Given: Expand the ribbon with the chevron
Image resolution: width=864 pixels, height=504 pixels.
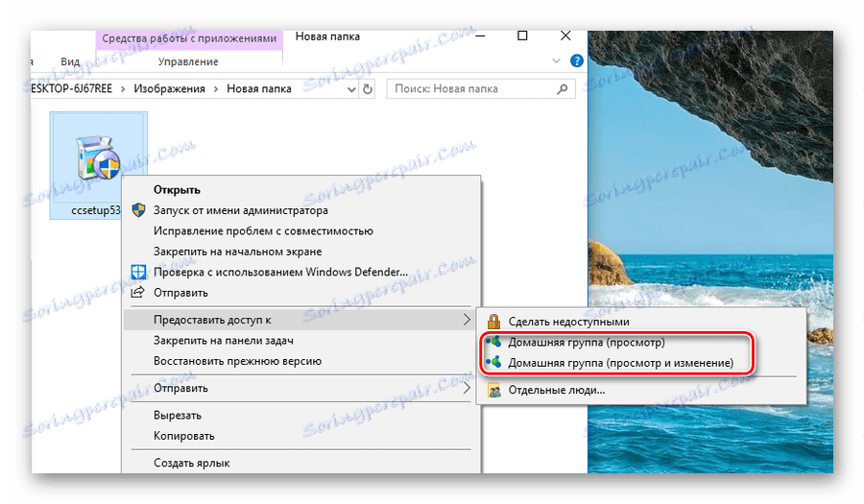Looking at the screenshot, I should [556, 60].
